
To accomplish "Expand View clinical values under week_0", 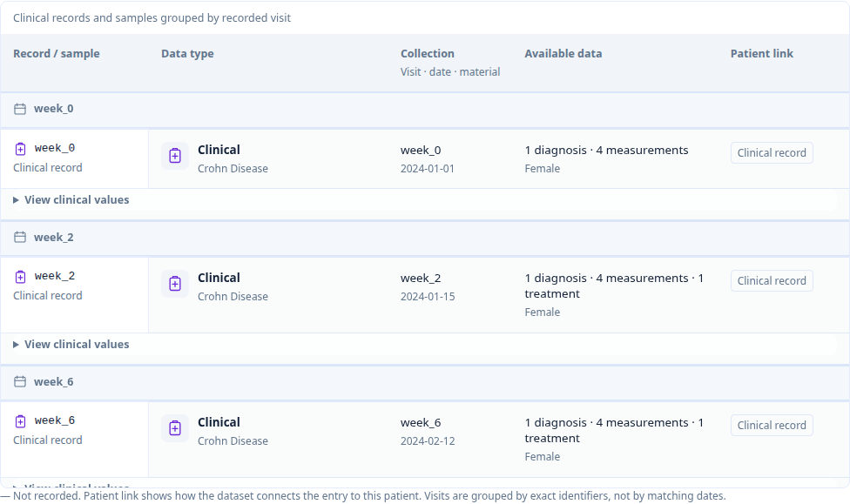I will click(71, 200).
